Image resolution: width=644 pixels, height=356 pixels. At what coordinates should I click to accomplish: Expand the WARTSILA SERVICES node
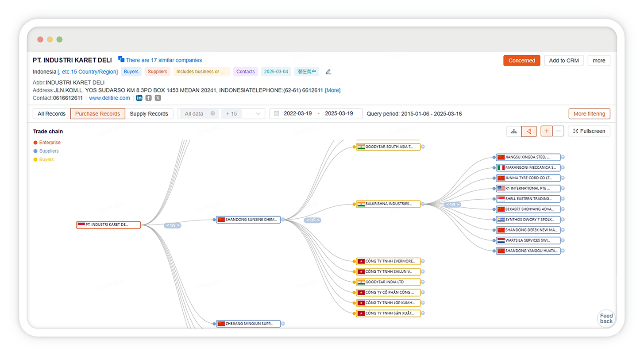(x=563, y=240)
